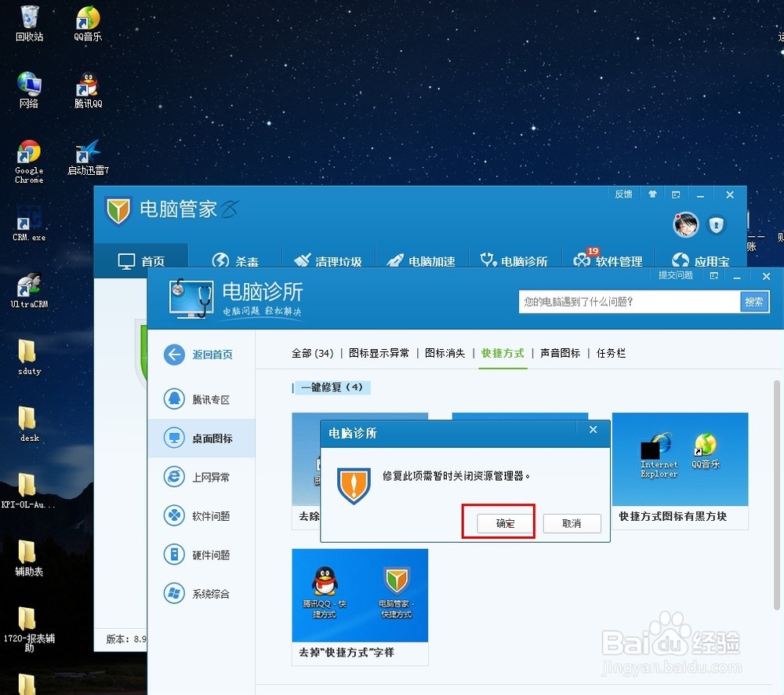Launch 应用宝 from the toolbar
784x695 pixels.
tap(700, 260)
